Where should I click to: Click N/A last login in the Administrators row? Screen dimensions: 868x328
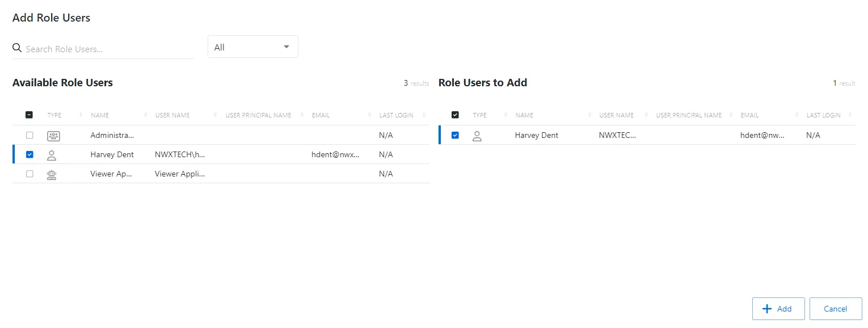pyautogui.click(x=386, y=136)
